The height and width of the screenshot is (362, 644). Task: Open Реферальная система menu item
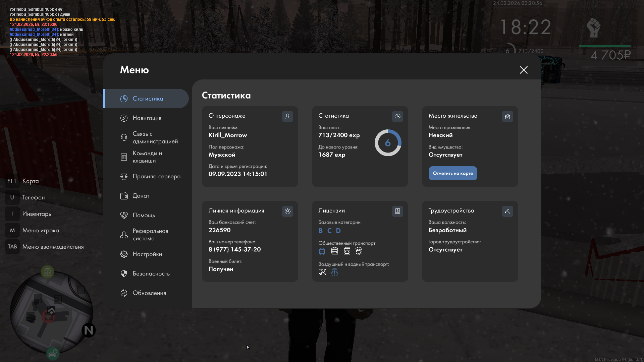click(150, 235)
